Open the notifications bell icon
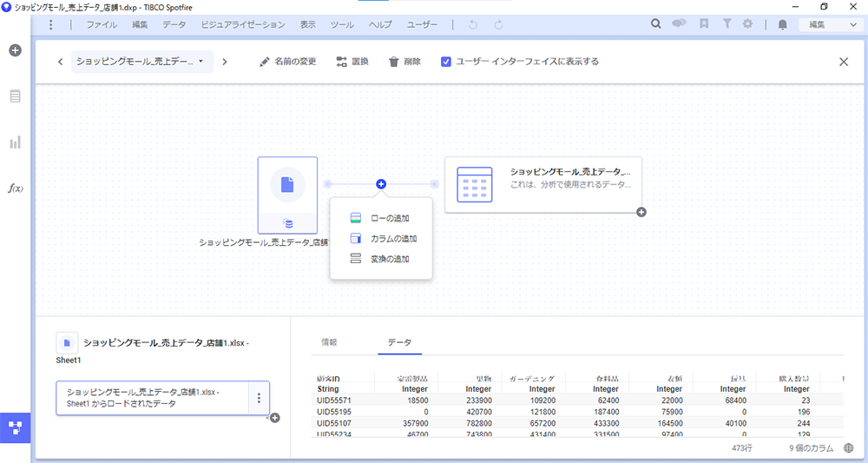Screen dimensions: 868x463 tap(783, 24)
